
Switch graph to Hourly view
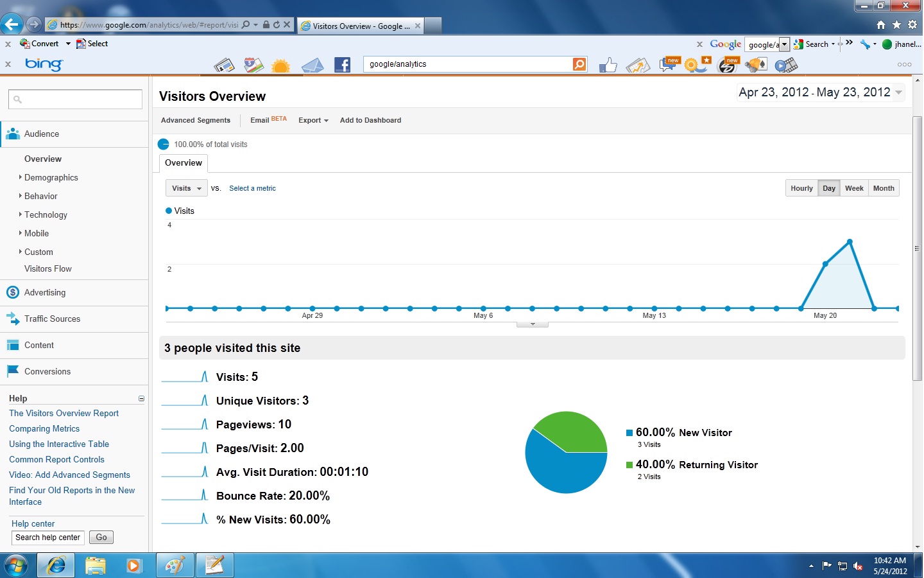801,188
